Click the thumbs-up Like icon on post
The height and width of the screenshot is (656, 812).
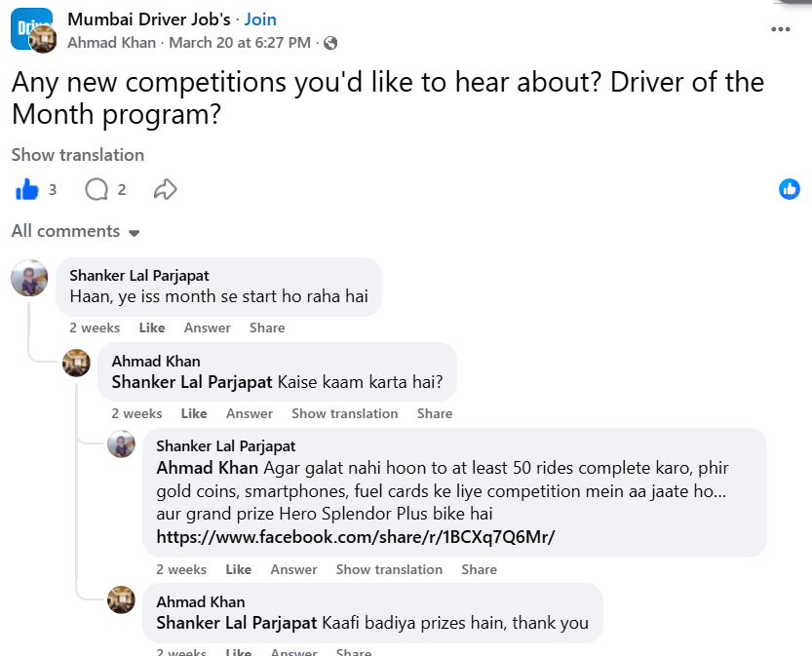[x=27, y=190]
